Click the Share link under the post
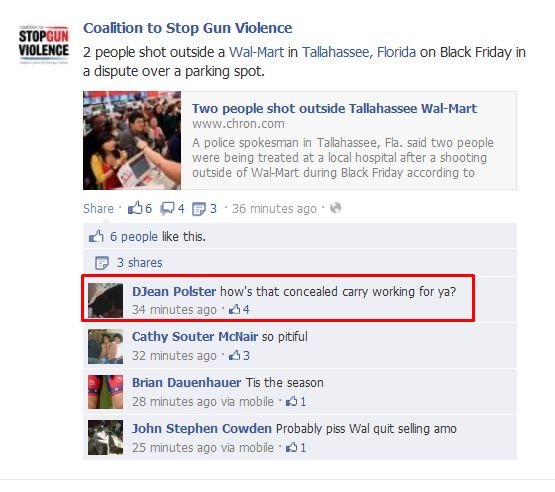This screenshot has height=492, width=555. click(98, 208)
